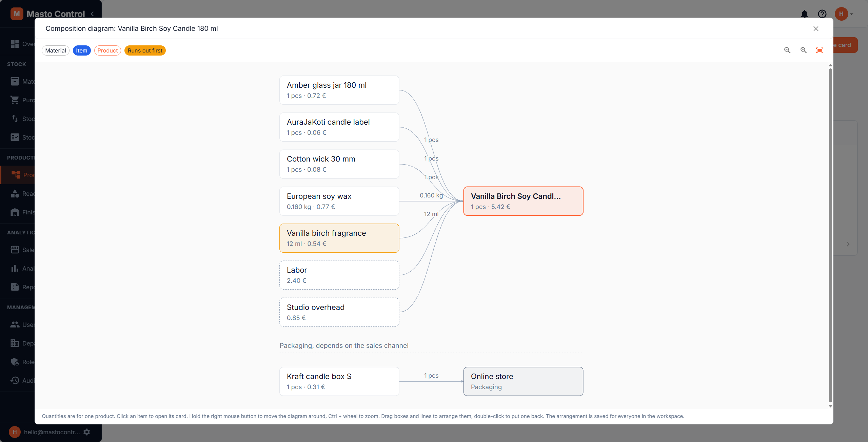Toggle the Item legend chip

pos(82,50)
